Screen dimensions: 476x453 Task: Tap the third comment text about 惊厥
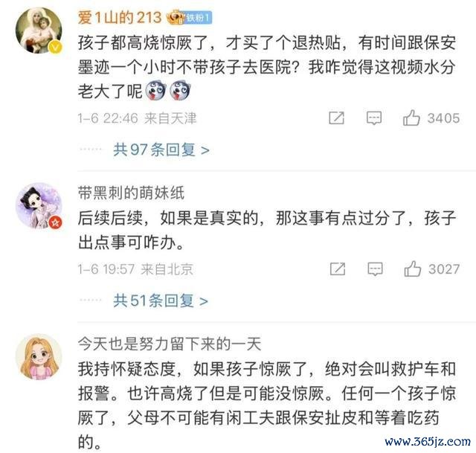point(267,405)
